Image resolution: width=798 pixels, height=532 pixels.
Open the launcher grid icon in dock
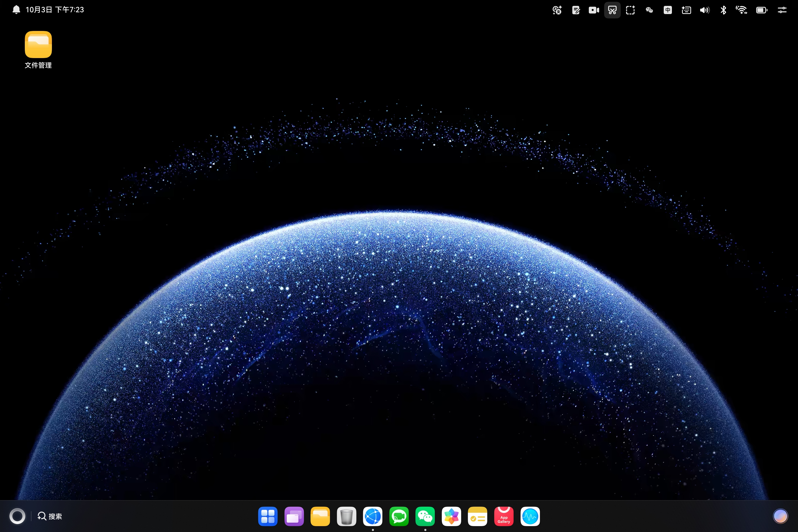[x=268, y=516]
